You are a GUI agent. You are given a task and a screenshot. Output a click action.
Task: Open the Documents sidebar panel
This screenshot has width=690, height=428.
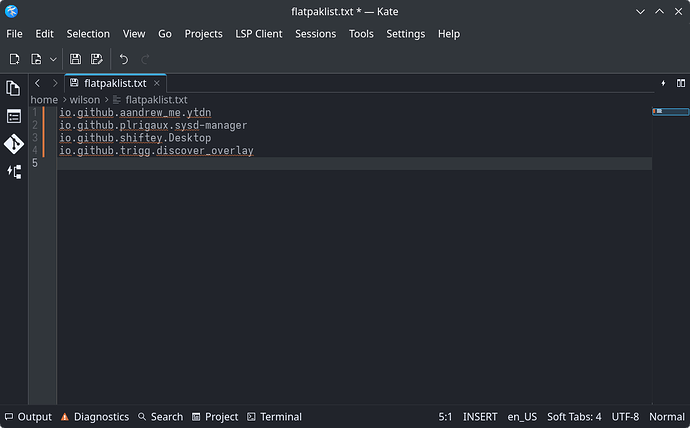tap(14, 88)
